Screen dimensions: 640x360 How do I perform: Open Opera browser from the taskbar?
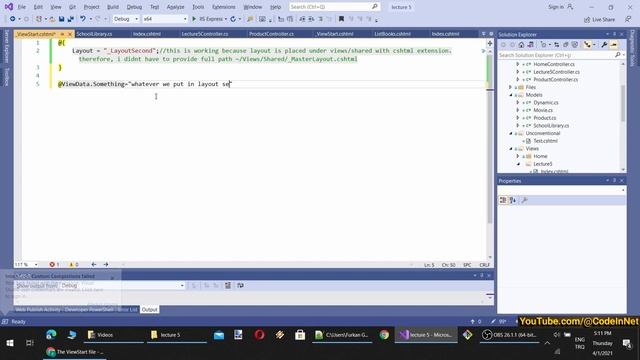(259, 335)
